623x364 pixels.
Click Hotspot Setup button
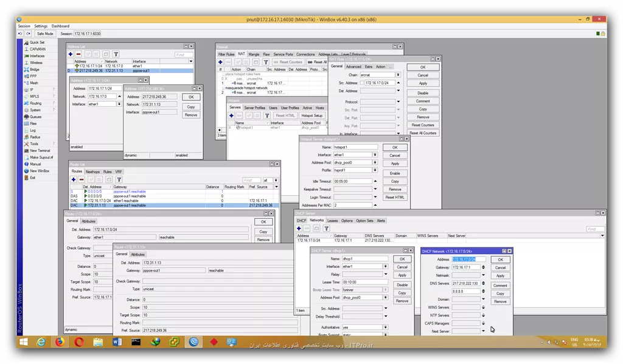point(312,115)
